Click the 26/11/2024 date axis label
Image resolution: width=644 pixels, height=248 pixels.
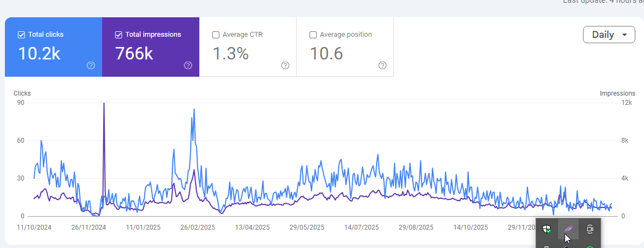(x=89, y=227)
